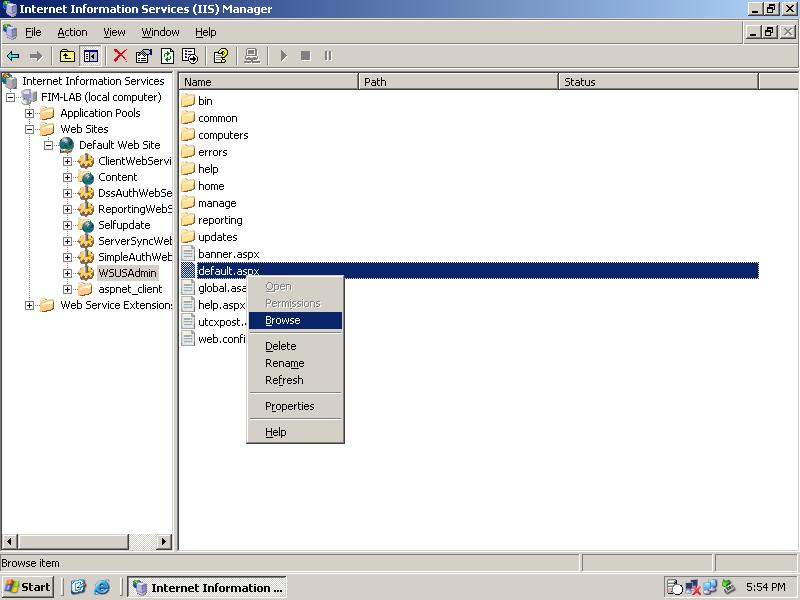The width and height of the screenshot is (800, 600).
Task: Click the red Delete X toolbar icon
Action: point(120,56)
